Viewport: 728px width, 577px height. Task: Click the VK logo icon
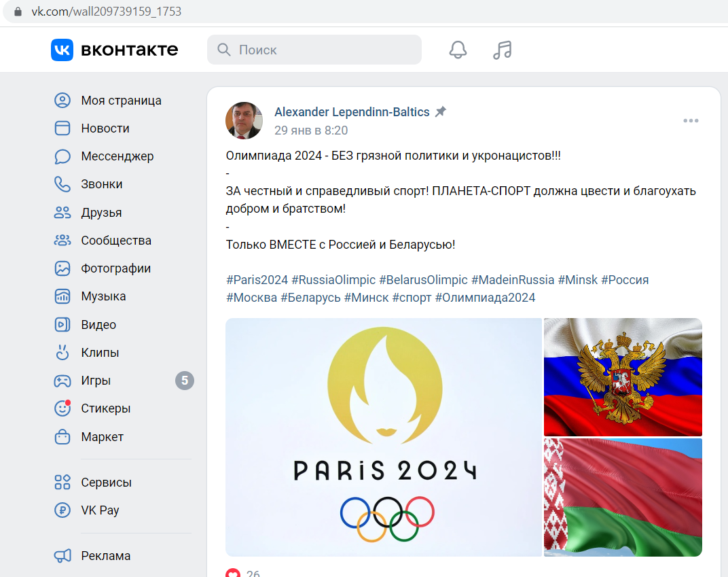click(x=62, y=50)
